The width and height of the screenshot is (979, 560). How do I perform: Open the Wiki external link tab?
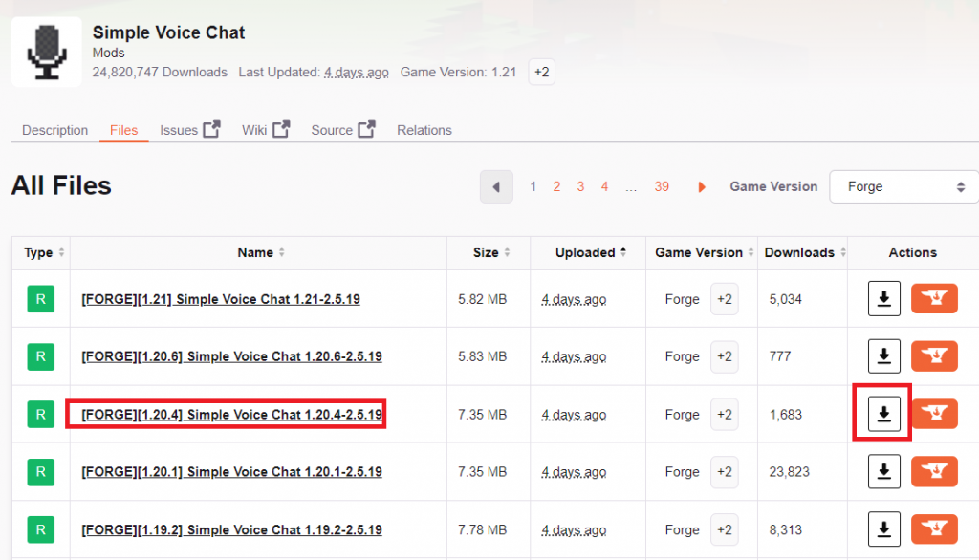pos(265,130)
